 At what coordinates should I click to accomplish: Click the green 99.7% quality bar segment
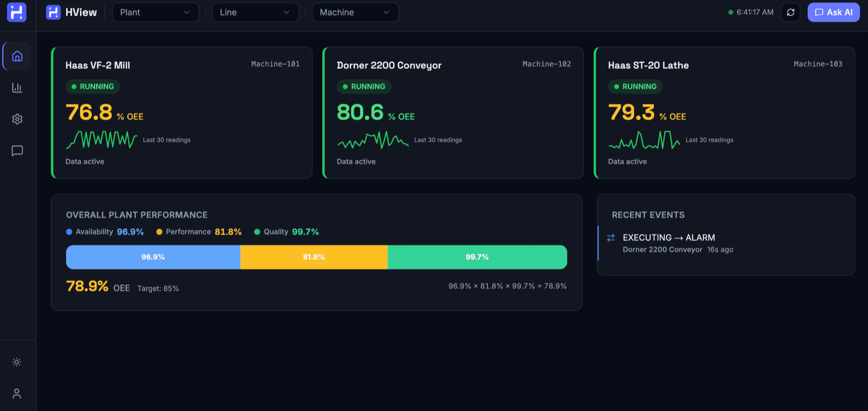click(x=477, y=257)
